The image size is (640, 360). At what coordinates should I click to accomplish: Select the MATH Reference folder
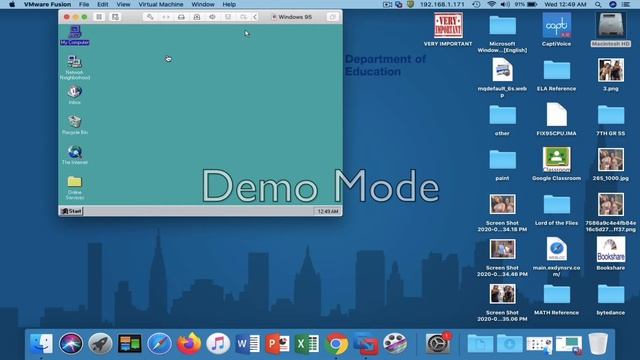coord(556,299)
